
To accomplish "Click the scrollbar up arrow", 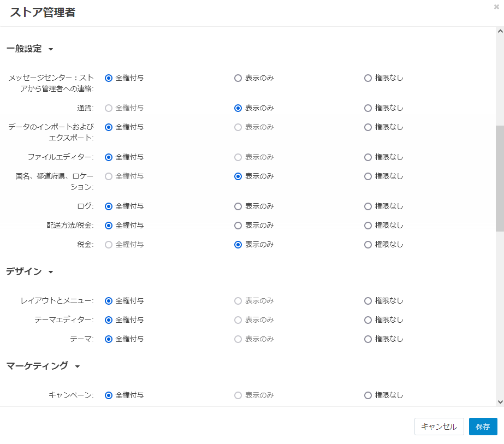I will (x=500, y=31).
